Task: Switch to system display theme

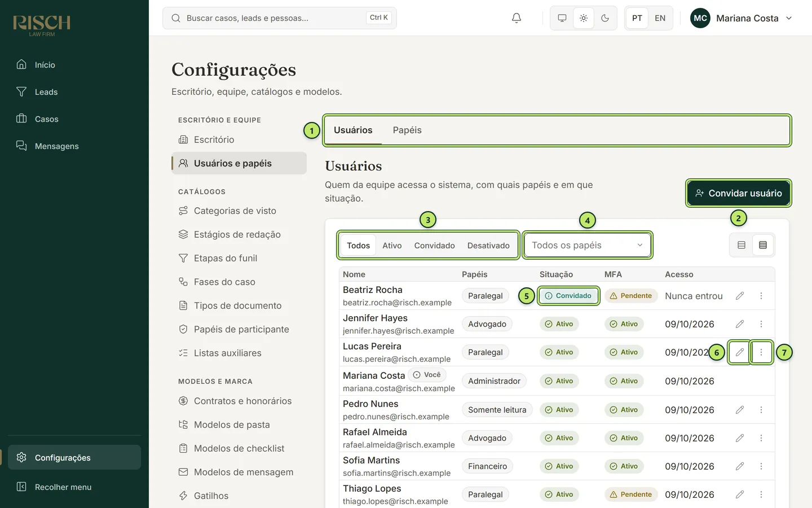Action: click(x=562, y=18)
